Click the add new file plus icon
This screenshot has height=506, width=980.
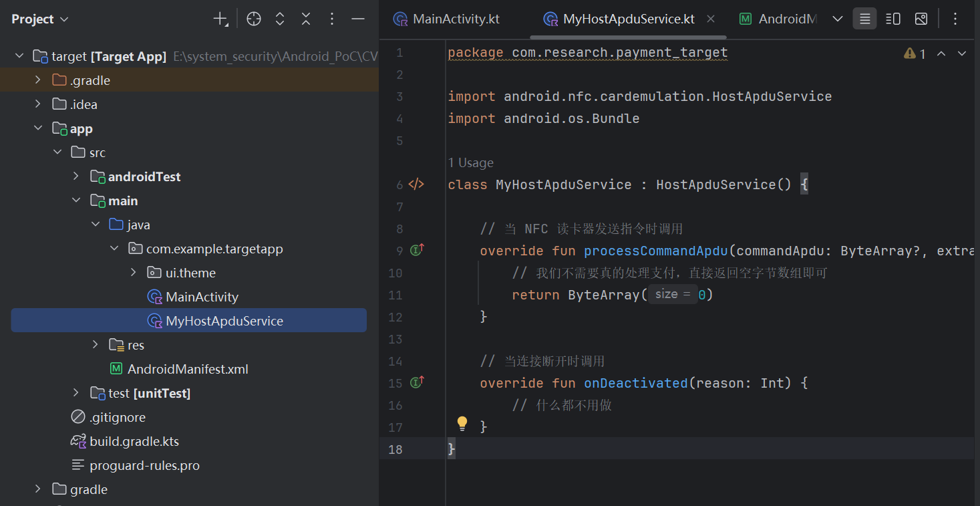tap(220, 19)
